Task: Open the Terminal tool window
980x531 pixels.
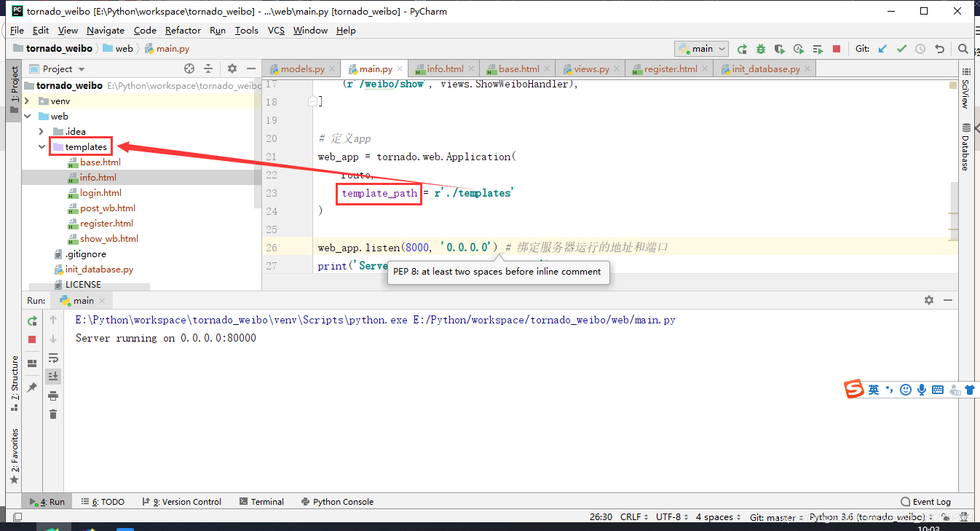Action: pyautogui.click(x=261, y=502)
